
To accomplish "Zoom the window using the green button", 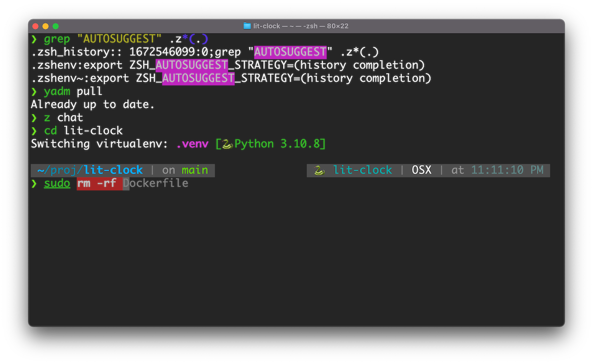I will click(56, 26).
